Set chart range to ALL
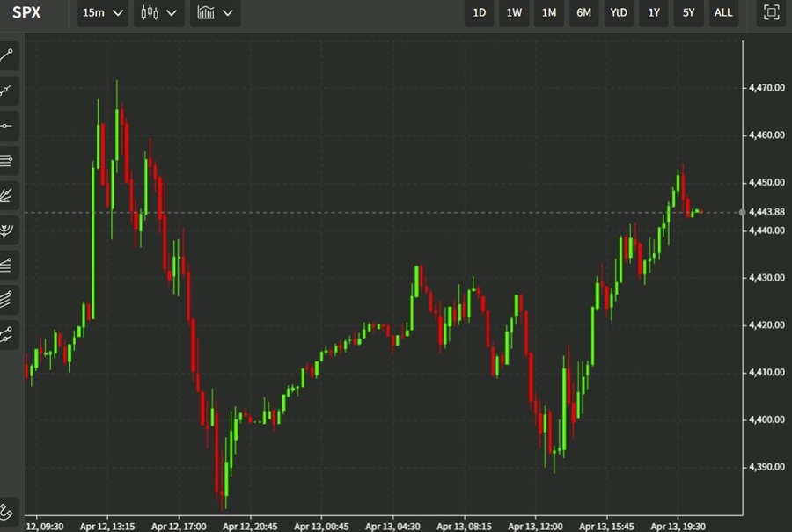This screenshot has width=792, height=532. point(724,12)
